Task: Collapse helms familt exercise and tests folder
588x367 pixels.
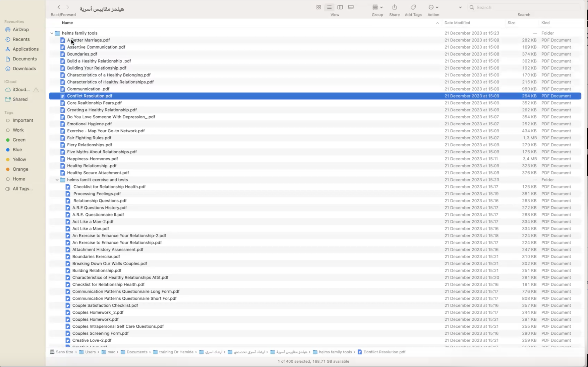Action: point(57,180)
